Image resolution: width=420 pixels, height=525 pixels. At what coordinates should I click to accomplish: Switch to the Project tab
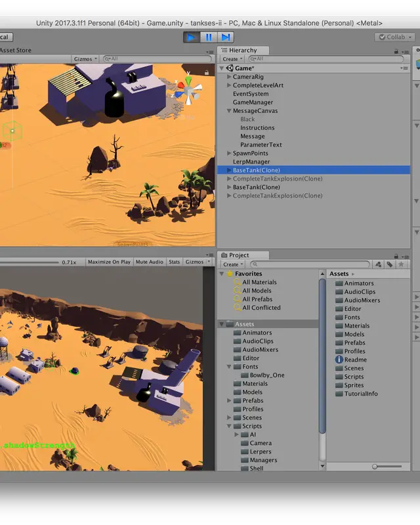tap(243, 255)
